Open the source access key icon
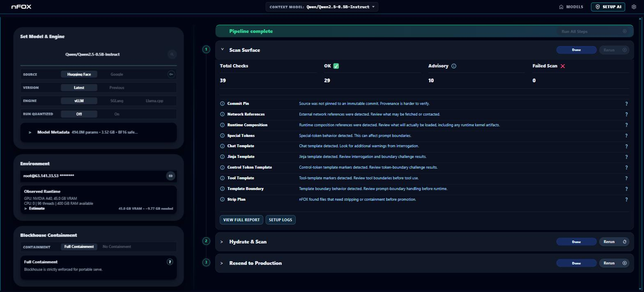Viewport: 644px width, 292px height. point(171,74)
